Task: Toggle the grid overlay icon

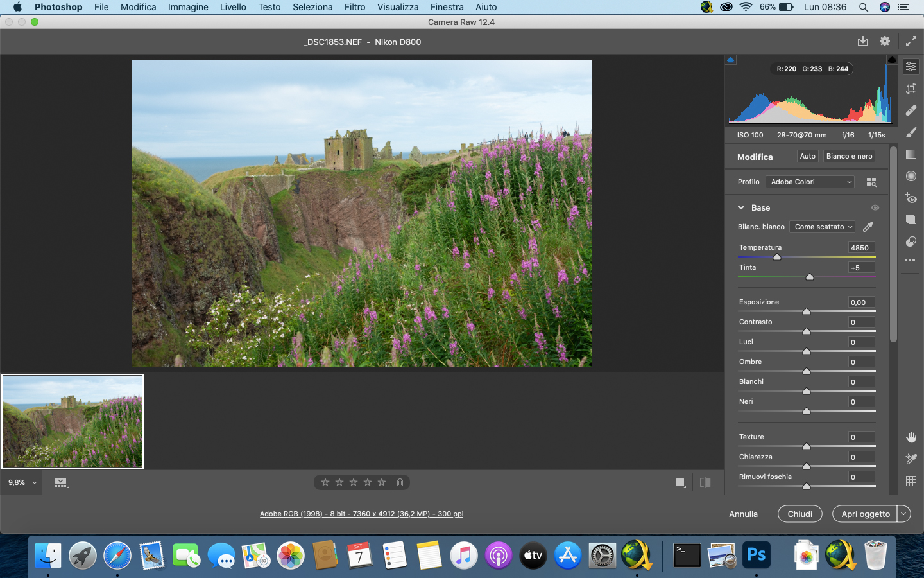Action: [911, 481]
